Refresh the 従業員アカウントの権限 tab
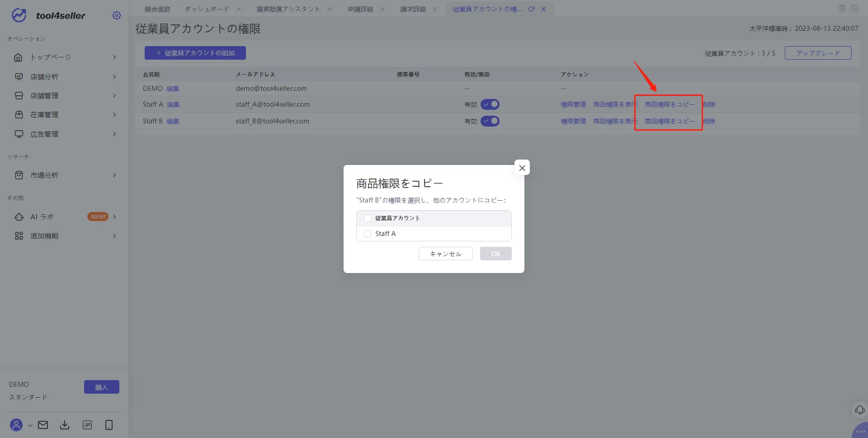This screenshot has height=438, width=868. [531, 9]
